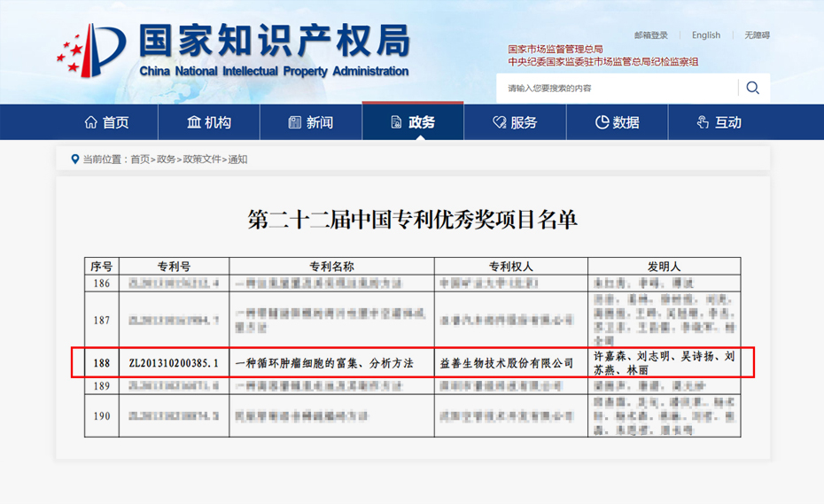Click the 发明人 column header
This screenshot has height=504, width=824.
(x=665, y=267)
